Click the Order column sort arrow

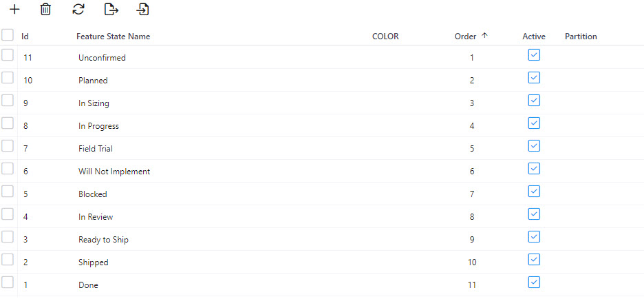click(484, 36)
